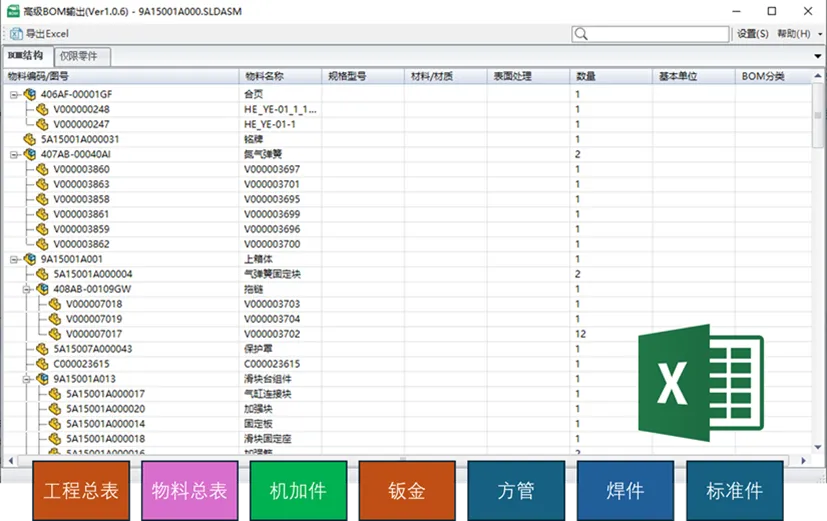Collapse the 407AB-00040AI tree node
Viewport: 827px width, 521px height.
click(x=15, y=155)
